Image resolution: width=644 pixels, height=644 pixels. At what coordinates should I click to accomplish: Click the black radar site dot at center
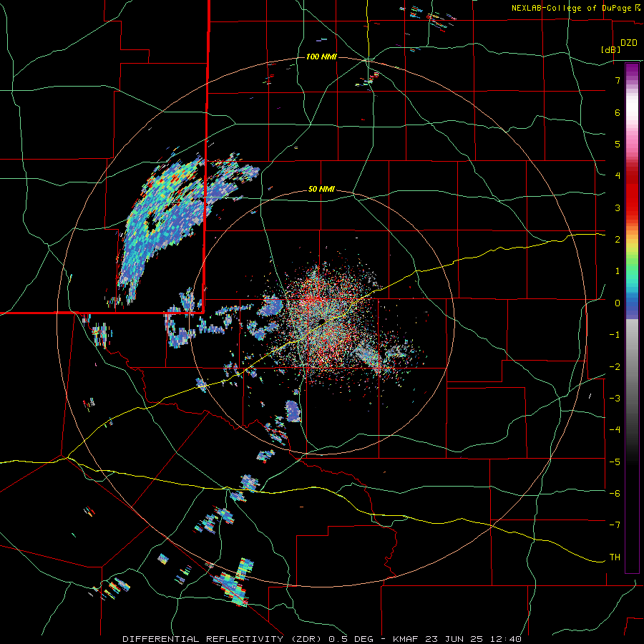tap(321, 321)
